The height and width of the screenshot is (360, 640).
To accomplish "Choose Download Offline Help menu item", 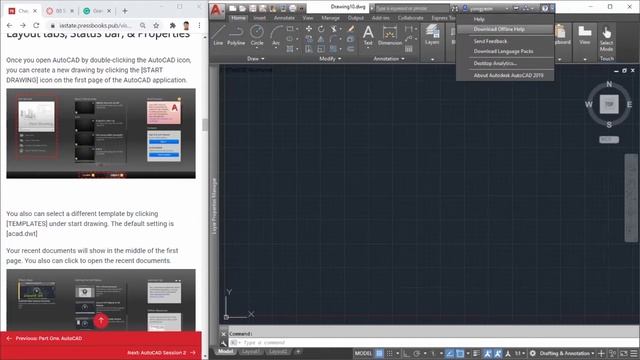I will tap(505, 29).
